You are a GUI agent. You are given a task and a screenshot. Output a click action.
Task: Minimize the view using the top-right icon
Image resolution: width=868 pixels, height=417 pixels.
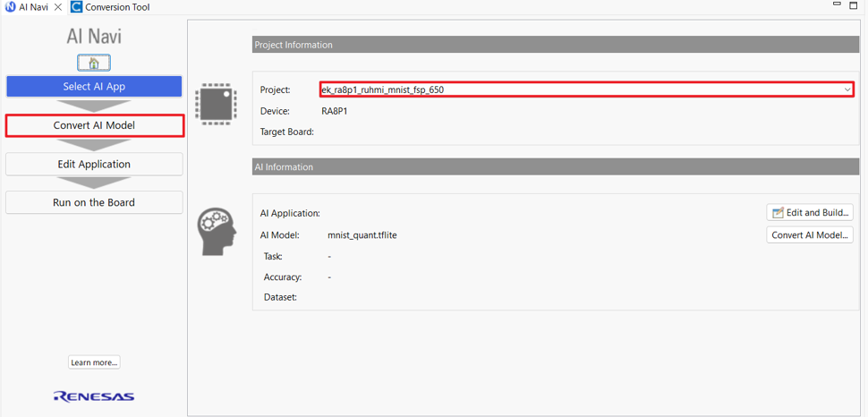click(x=838, y=5)
